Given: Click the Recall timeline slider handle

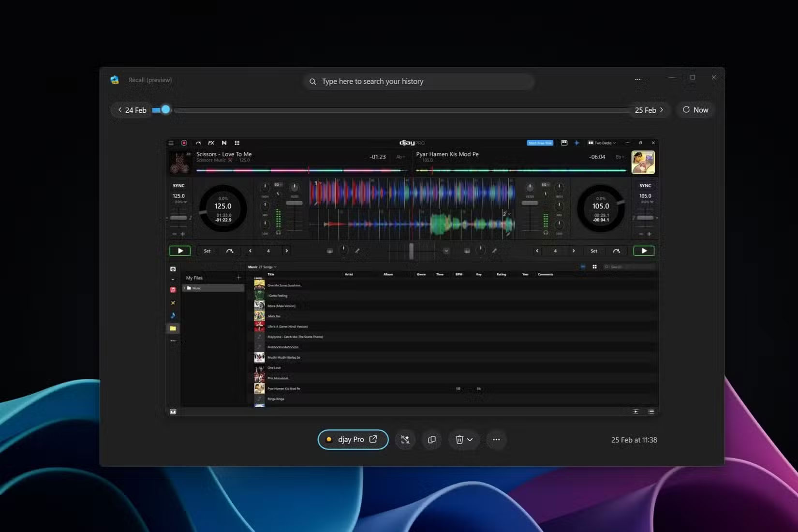Looking at the screenshot, I should click(x=165, y=110).
